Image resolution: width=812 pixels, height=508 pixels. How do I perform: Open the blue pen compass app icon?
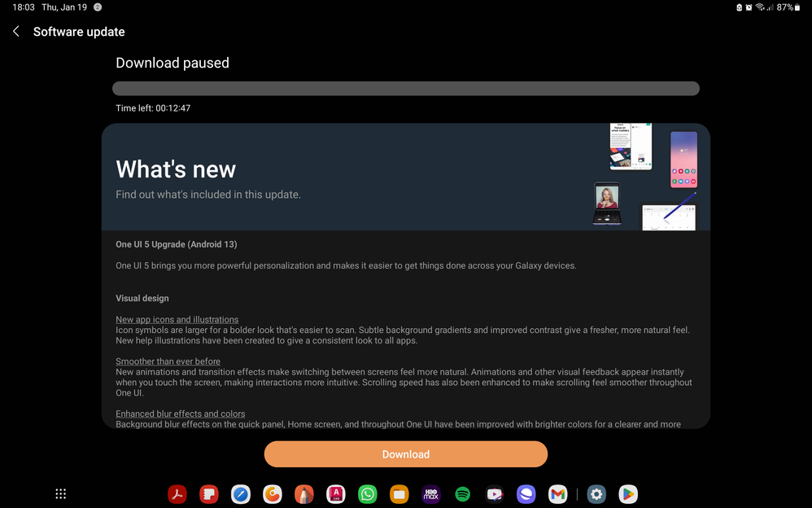[241, 494]
